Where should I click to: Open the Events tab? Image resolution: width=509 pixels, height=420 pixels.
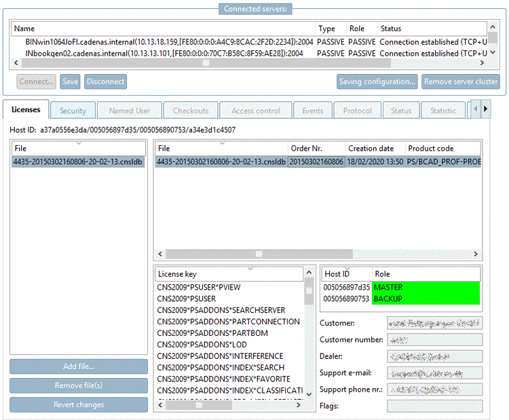click(x=313, y=111)
